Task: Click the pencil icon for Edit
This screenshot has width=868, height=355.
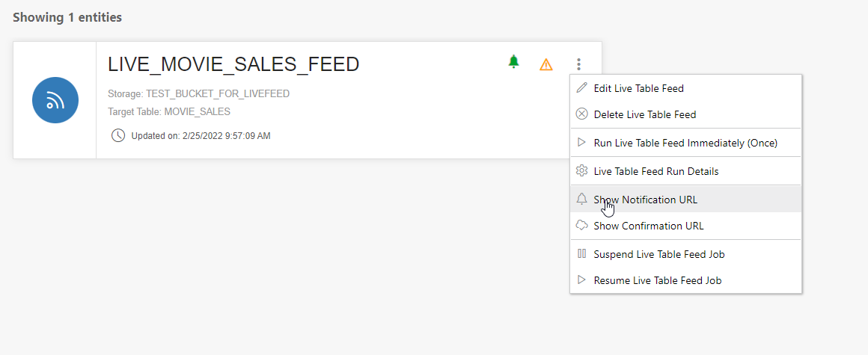Action: pyautogui.click(x=582, y=87)
